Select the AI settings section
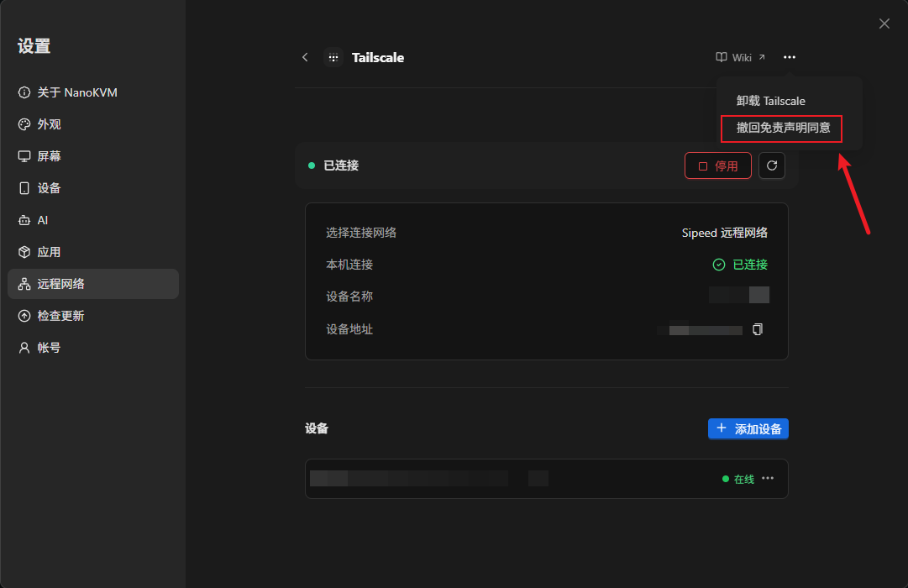This screenshot has height=588, width=908. [92, 220]
